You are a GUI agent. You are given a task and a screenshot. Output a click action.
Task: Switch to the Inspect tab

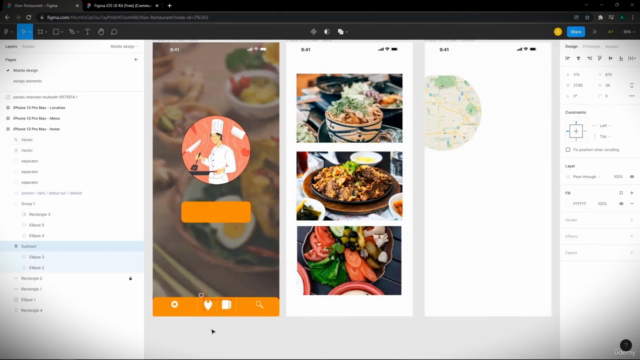[611, 47]
